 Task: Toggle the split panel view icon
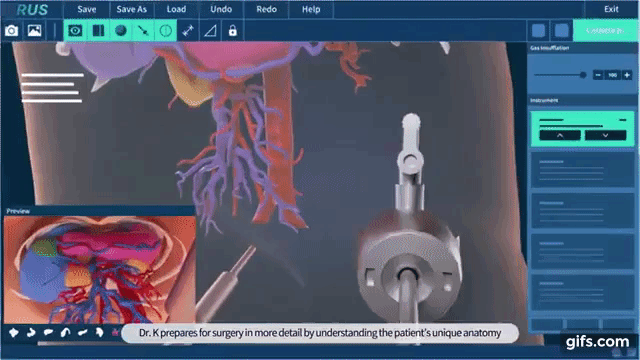click(98, 31)
